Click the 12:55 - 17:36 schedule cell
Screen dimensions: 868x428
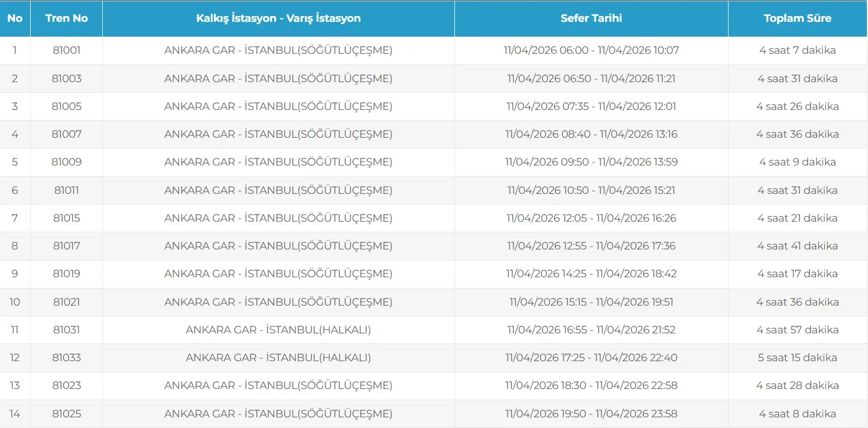click(591, 246)
